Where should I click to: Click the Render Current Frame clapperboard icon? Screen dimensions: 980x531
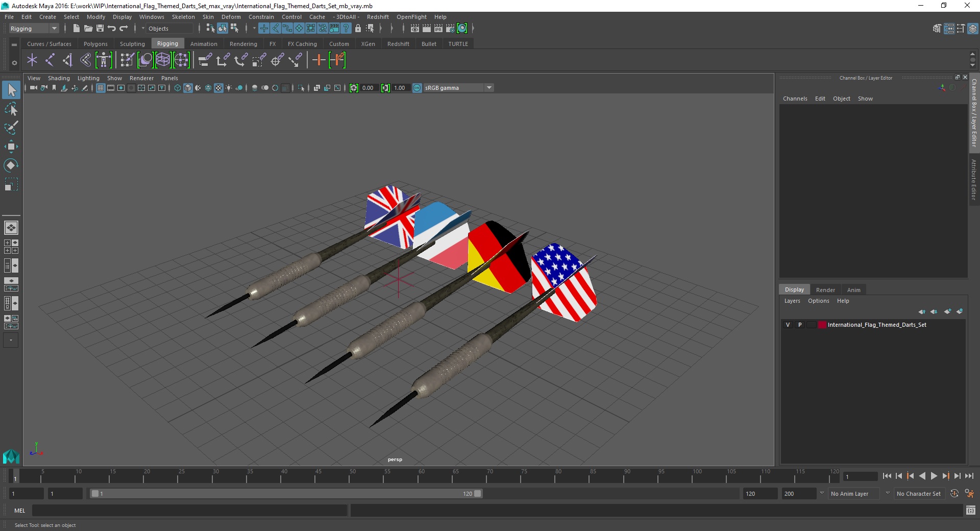(427, 29)
